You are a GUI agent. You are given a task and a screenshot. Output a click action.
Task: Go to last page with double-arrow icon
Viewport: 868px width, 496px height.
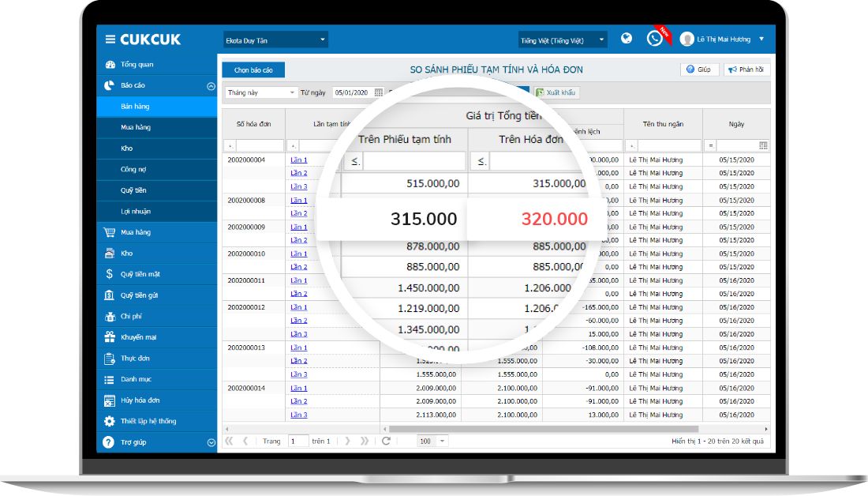[365, 442]
